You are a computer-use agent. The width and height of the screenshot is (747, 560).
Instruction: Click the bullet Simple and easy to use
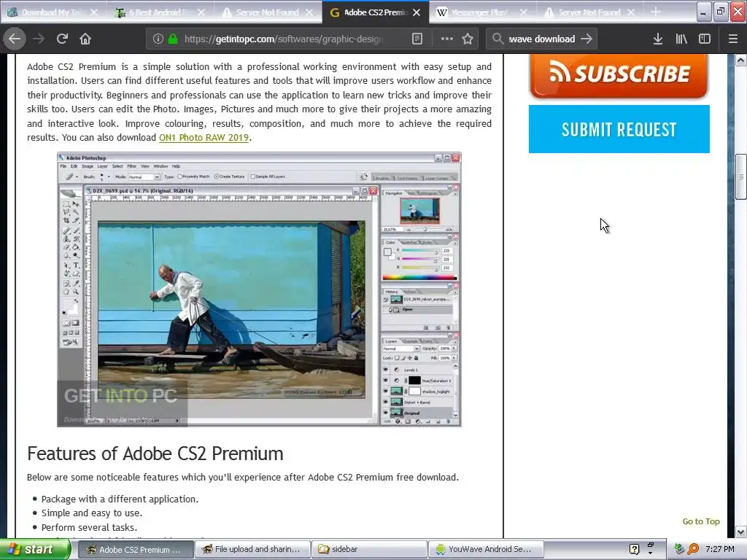pyautogui.click(x=91, y=513)
